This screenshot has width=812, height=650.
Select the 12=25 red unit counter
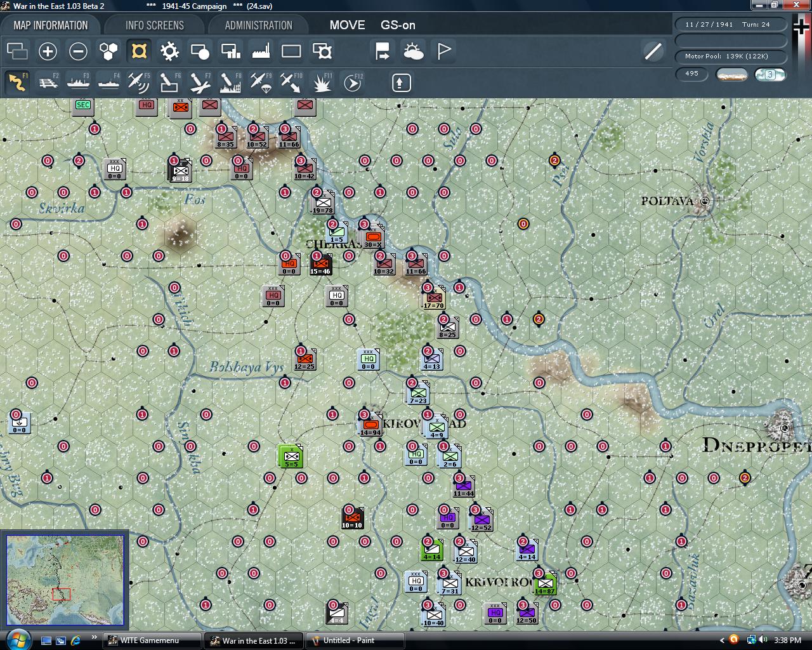coord(304,360)
